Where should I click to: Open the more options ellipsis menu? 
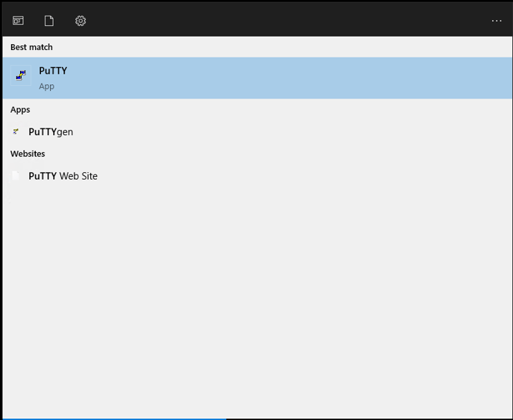[497, 21]
